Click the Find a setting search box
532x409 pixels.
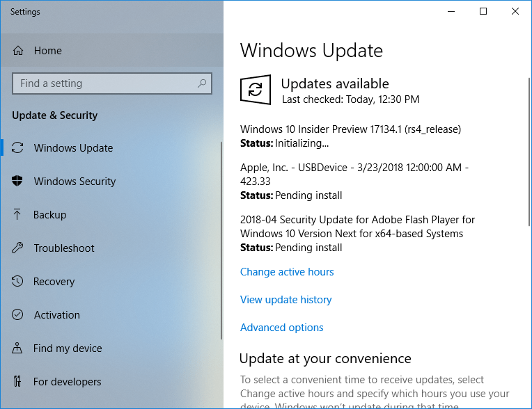[x=112, y=83]
